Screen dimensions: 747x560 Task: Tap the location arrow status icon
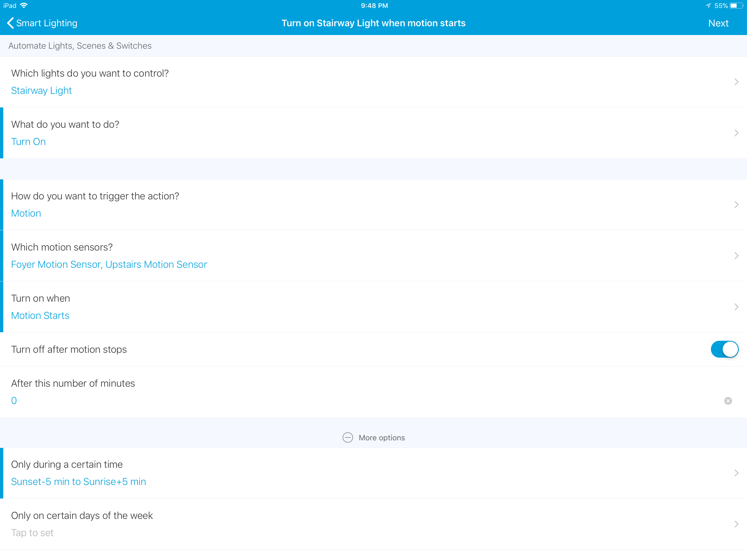708,6
